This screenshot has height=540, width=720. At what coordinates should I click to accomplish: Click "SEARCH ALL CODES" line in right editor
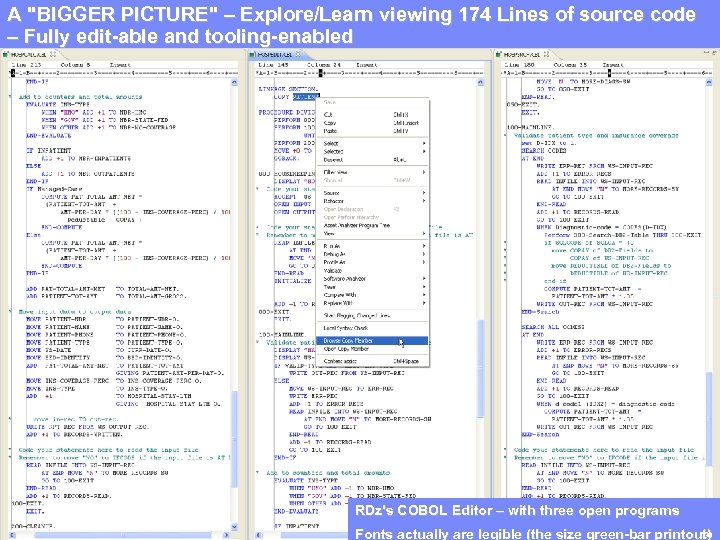(553, 327)
